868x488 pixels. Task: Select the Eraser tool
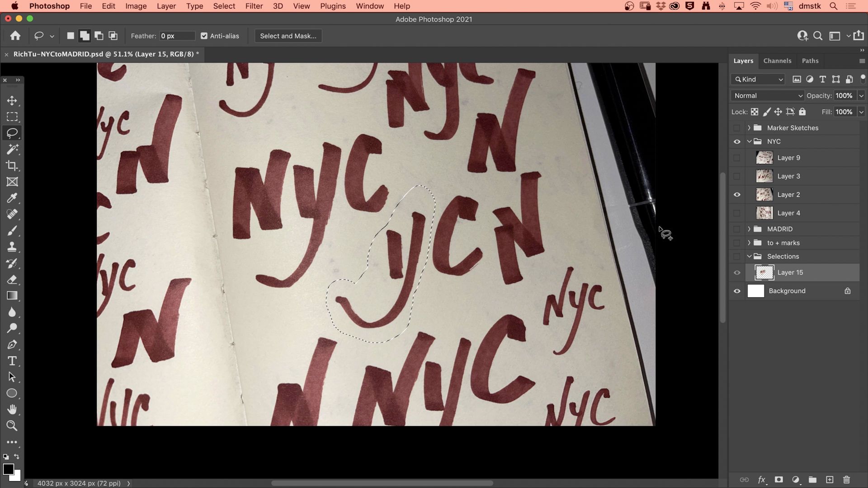tap(12, 279)
